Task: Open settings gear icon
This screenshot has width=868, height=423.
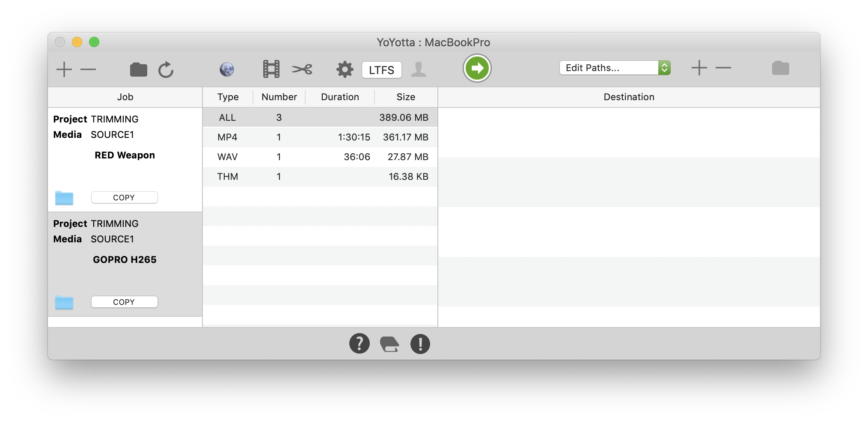Action: (x=345, y=69)
